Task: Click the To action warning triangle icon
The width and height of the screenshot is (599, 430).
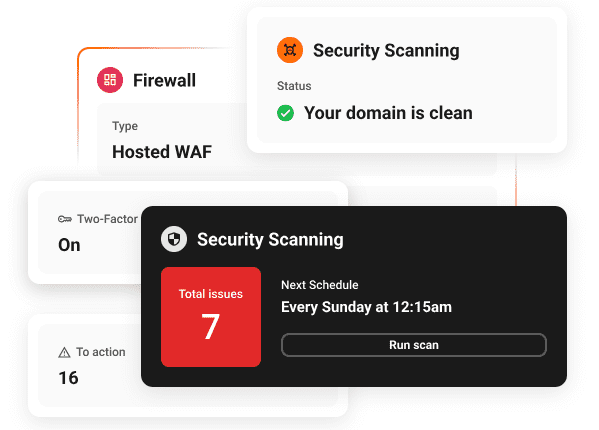Action: (64, 352)
